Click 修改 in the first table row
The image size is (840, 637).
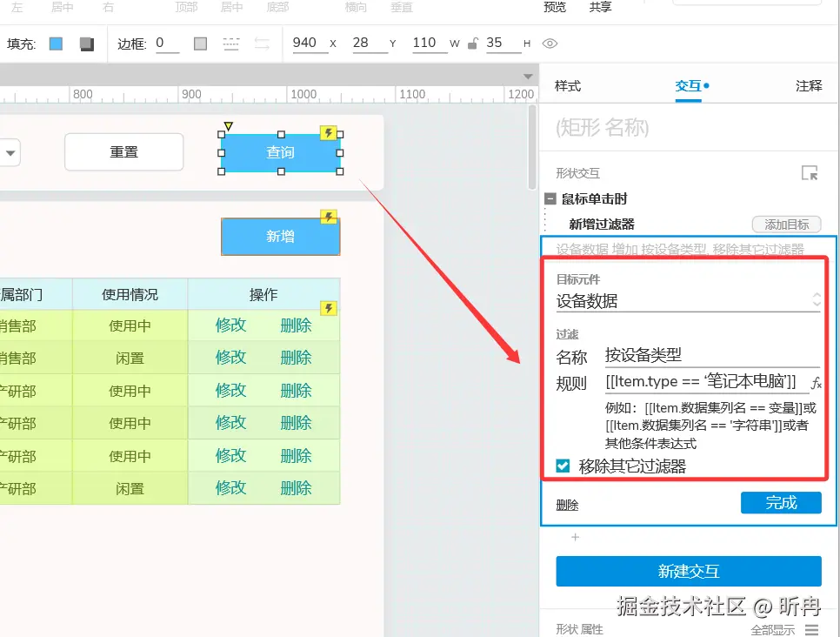[x=231, y=325]
